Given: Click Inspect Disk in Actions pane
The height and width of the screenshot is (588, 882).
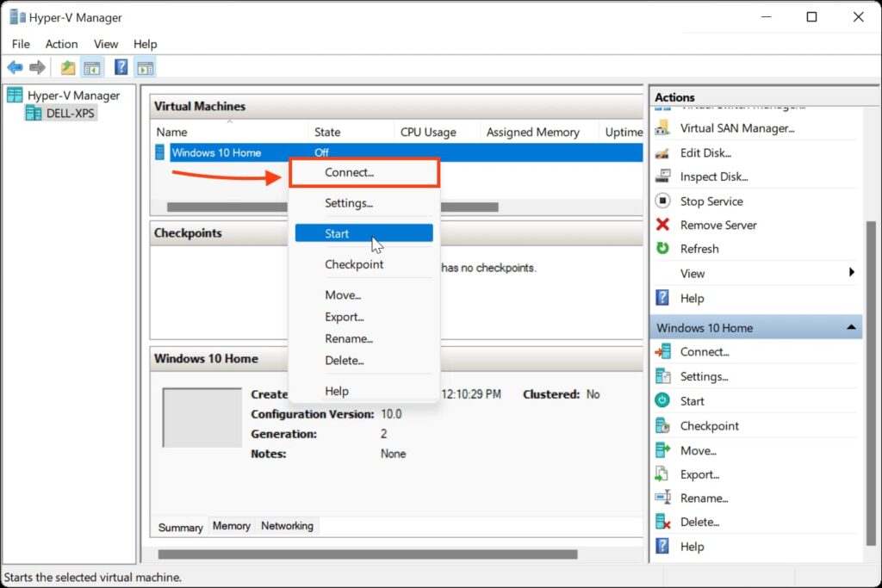Looking at the screenshot, I should (x=714, y=176).
